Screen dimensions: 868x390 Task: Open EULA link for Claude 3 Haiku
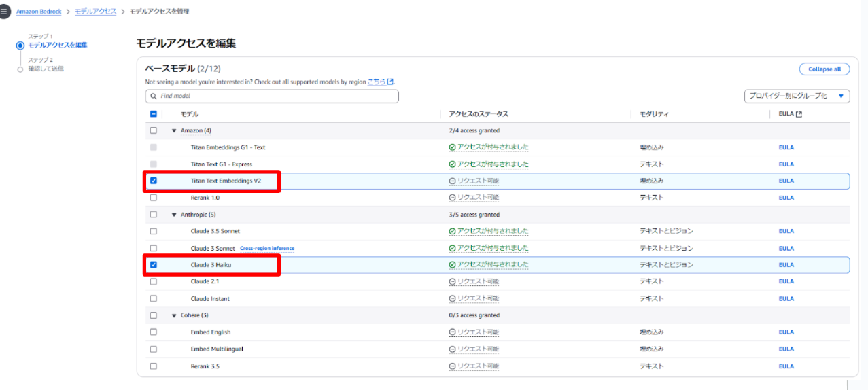(786, 265)
